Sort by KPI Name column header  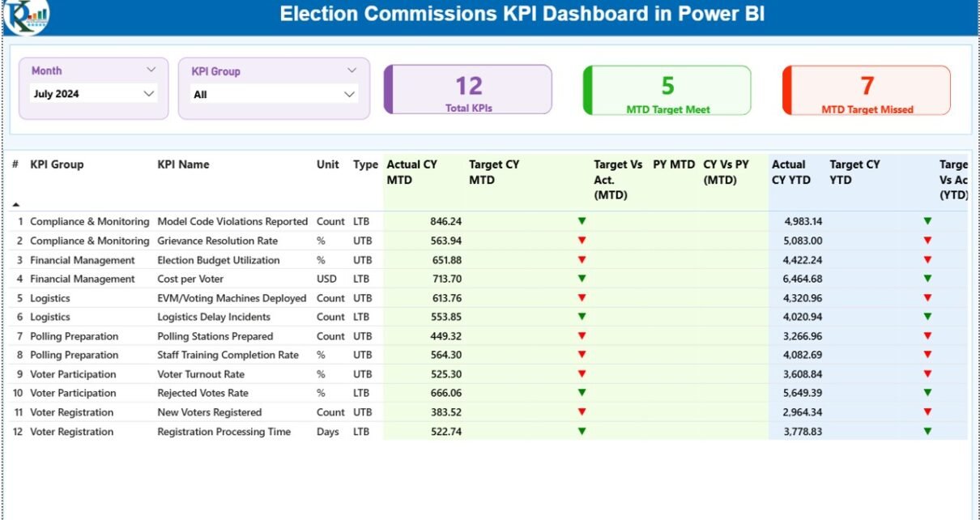(183, 164)
